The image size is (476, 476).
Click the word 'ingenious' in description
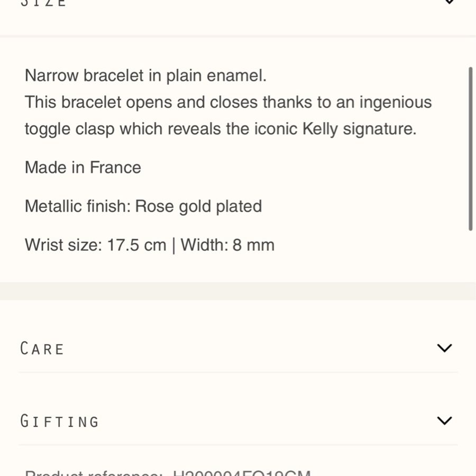point(396,102)
